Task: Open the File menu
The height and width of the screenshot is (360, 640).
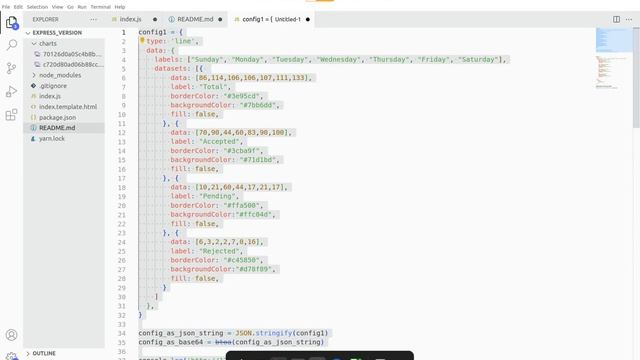Action: [x=6, y=7]
